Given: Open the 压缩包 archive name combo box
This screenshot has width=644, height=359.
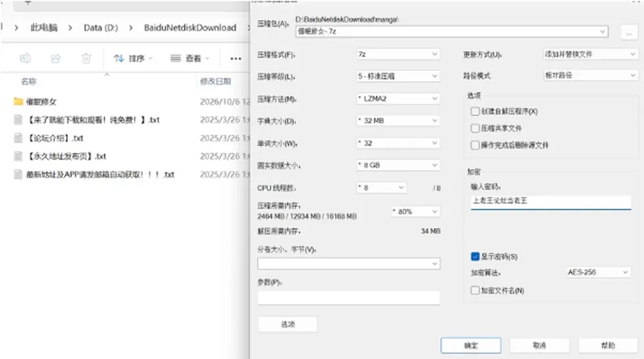Looking at the screenshot, I should pyautogui.click(x=451, y=32).
